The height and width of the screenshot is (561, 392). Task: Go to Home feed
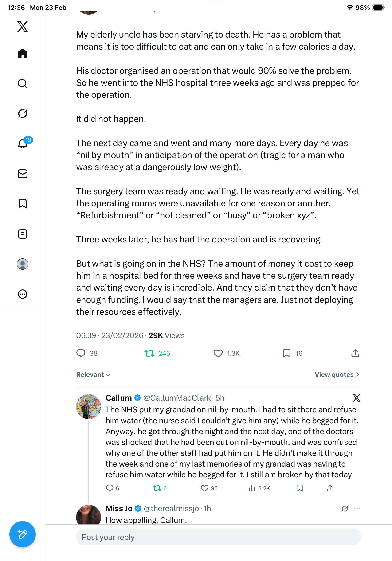click(x=23, y=54)
